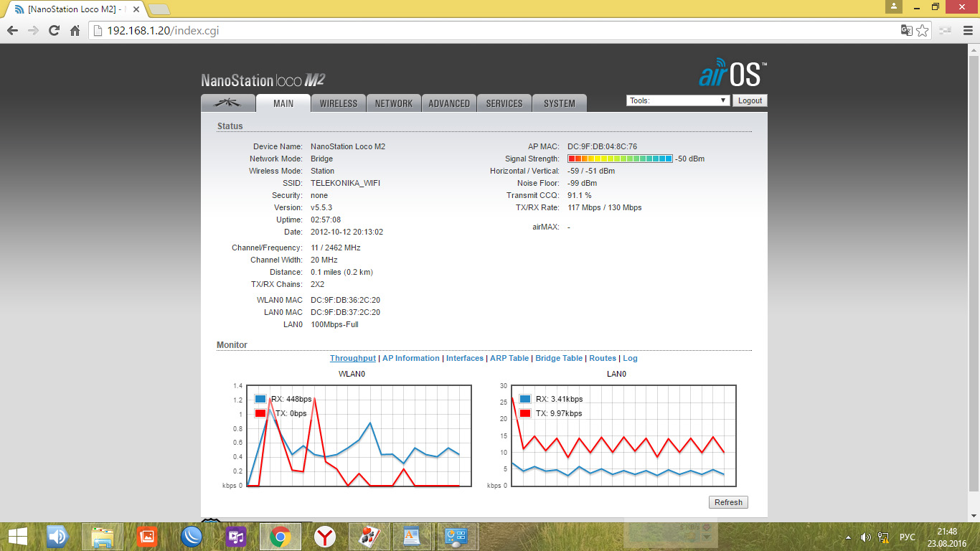
Task: Select the Channel/Frequency value 11 / 2462 MHz
Action: [336, 248]
